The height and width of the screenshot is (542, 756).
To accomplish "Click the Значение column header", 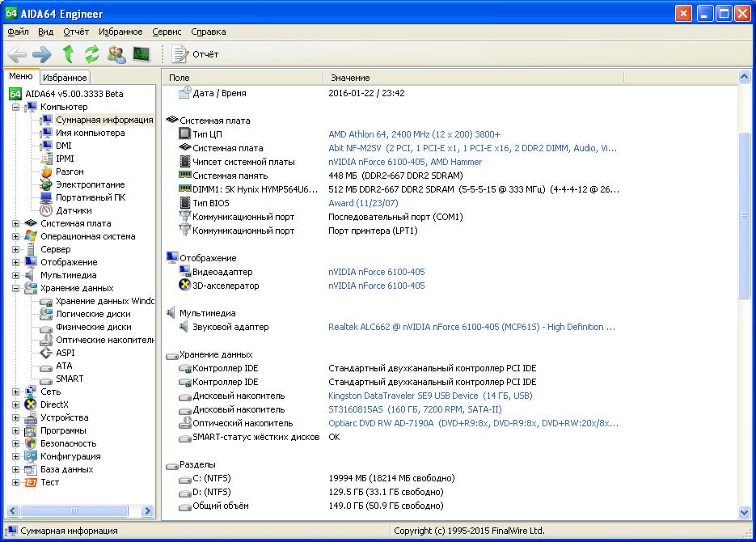I will point(350,78).
